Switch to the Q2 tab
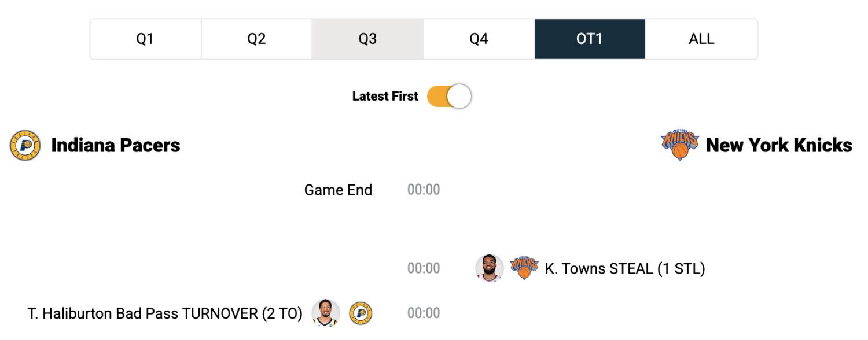 pos(256,39)
